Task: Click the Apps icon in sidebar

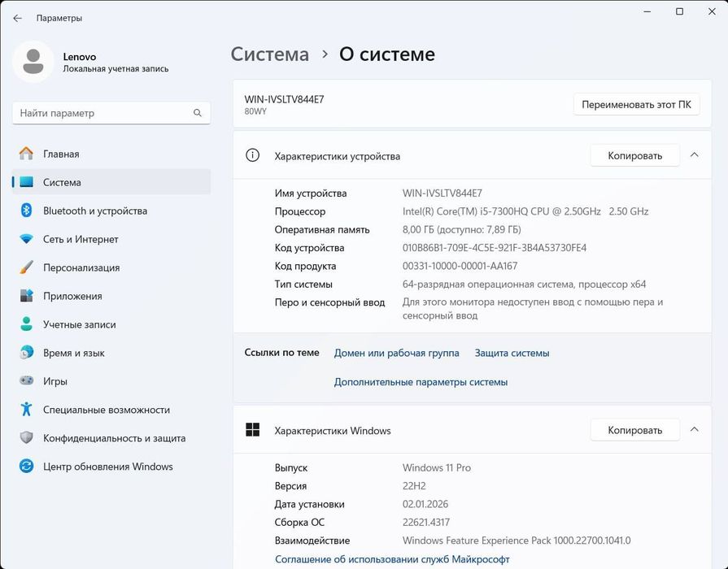Action: point(26,296)
